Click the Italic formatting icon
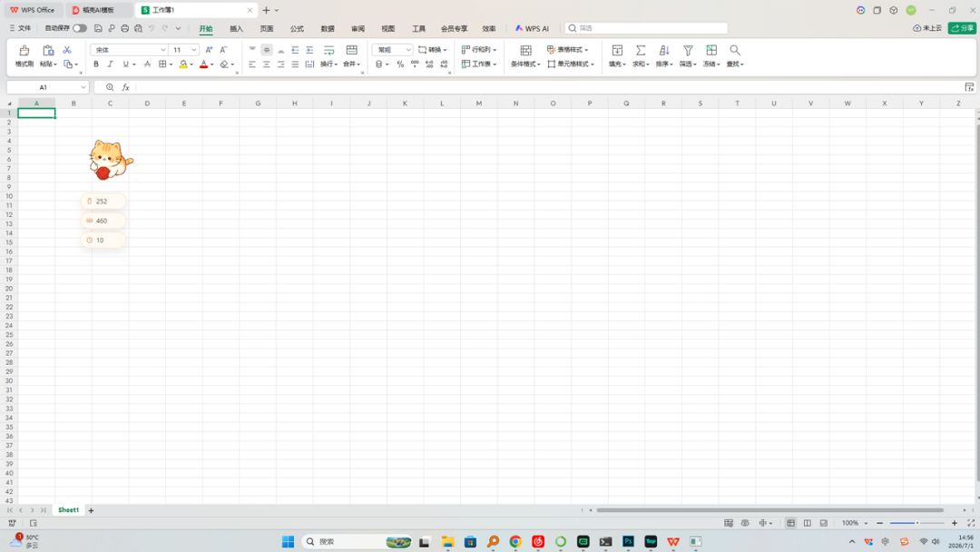The height and width of the screenshot is (552, 980). (x=110, y=64)
